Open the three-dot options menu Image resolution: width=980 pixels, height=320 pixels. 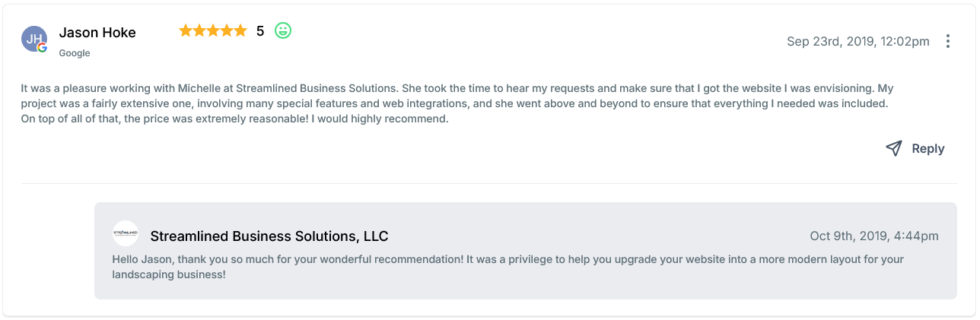(x=947, y=41)
